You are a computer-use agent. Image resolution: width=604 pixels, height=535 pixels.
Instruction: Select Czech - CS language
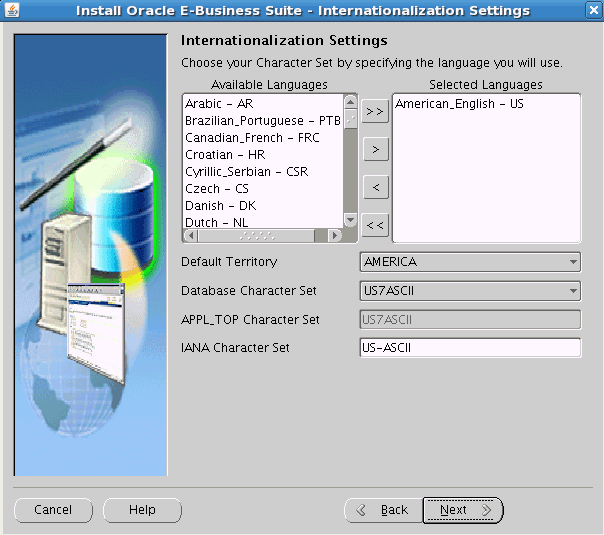pyautogui.click(x=263, y=188)
